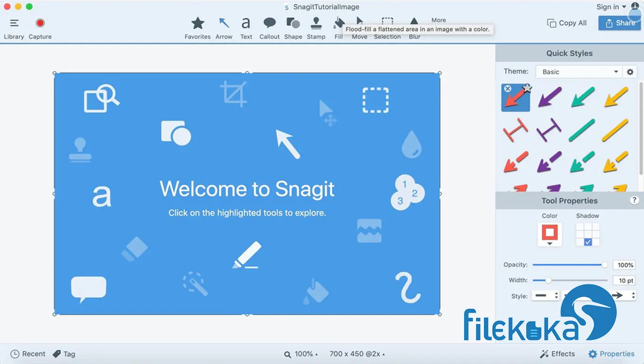644x364 pixels.
Task: Uncheck the bottom-center Shadow direction box
Action: 588,242
